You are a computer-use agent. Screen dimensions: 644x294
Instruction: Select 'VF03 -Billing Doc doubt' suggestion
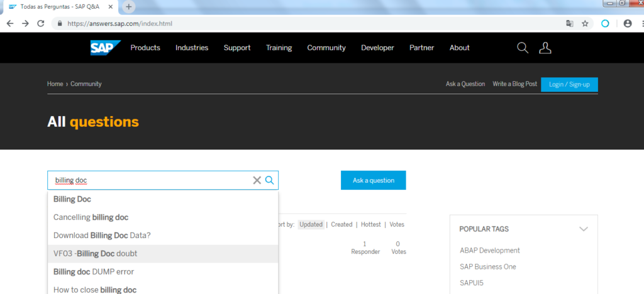163,253
